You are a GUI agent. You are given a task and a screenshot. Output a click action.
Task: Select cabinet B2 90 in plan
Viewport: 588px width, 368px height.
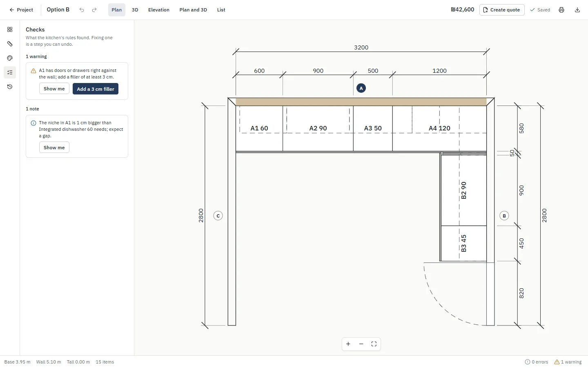[464, 191]
